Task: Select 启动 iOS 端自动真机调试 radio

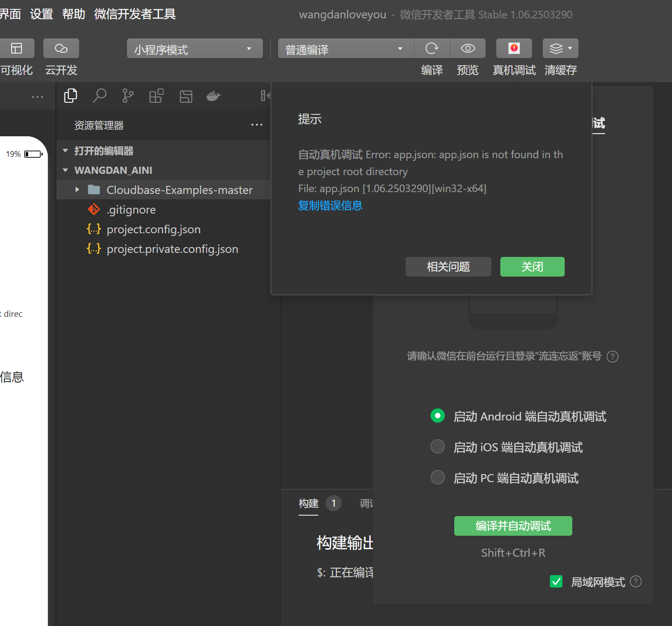Action: (438, 446)
